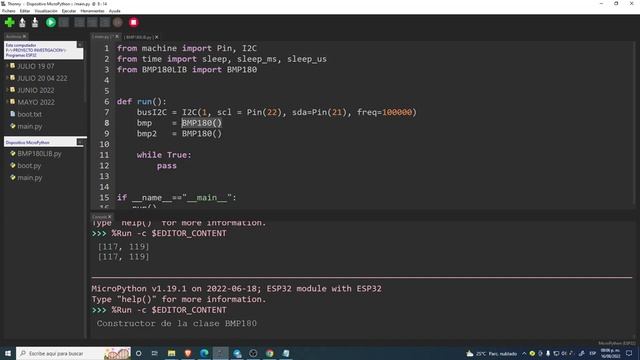
Task: Open Microsoft Edge from the taskbar
Action: point(204,353)
